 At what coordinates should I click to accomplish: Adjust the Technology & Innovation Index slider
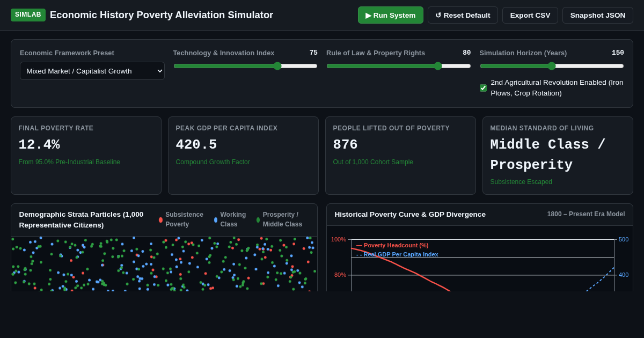(x=245, y=66)
